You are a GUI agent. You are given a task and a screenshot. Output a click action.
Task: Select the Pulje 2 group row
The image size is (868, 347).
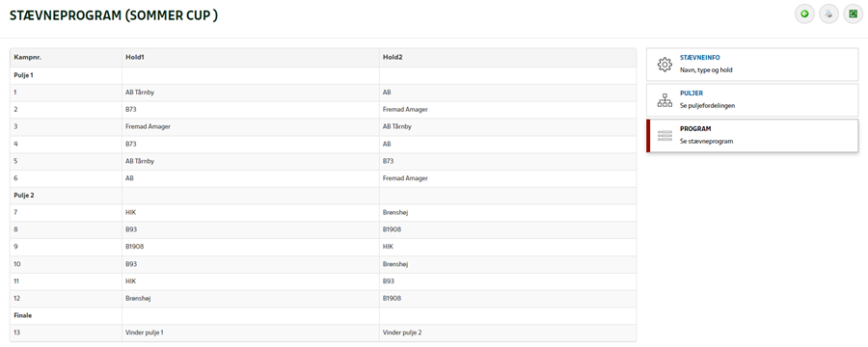click(x=323, y=196)
